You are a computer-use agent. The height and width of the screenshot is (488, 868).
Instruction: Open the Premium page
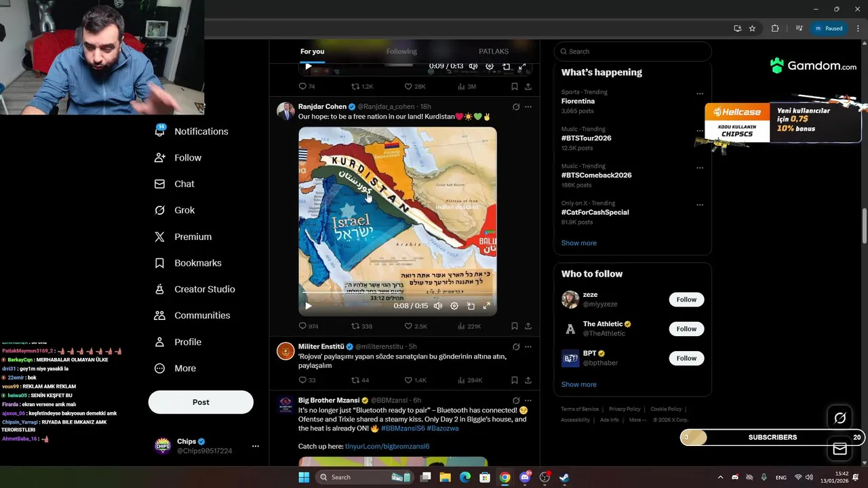coord(183,237)
